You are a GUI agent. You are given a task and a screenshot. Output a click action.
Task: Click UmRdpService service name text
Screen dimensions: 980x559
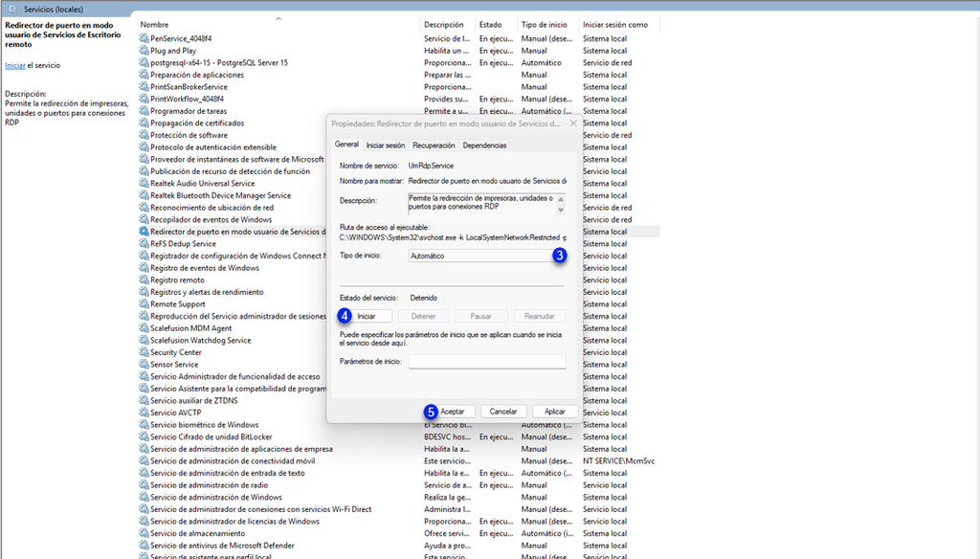pyautogui.click(x=431, y=166)
